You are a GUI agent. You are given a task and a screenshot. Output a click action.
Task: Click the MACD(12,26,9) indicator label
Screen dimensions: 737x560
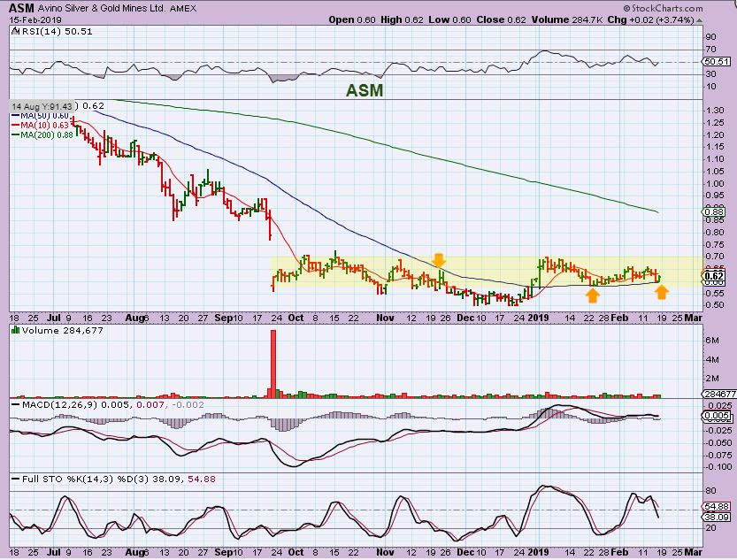[59, 405]
